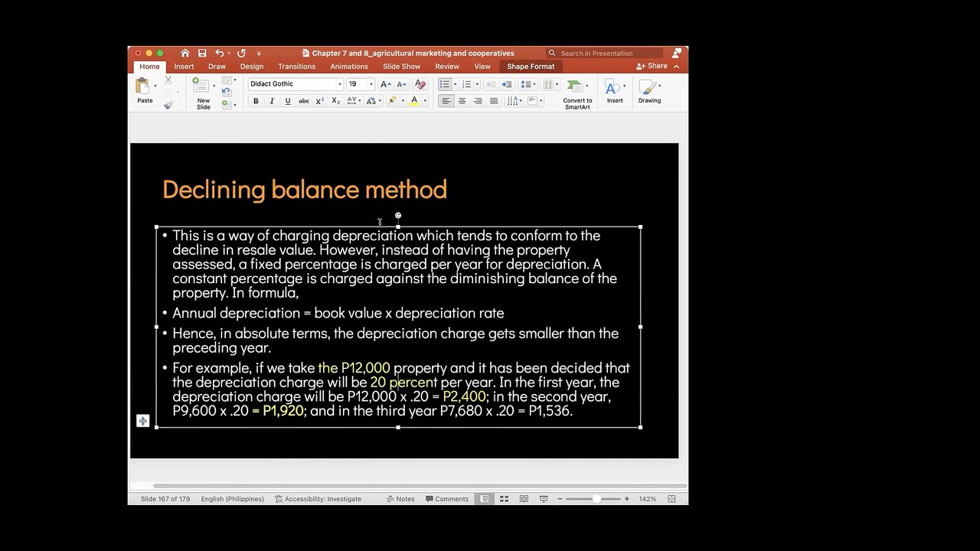The height and width of the screenshot is (551, 980).
Task: Apply subscript formatting
Action: 335,101
